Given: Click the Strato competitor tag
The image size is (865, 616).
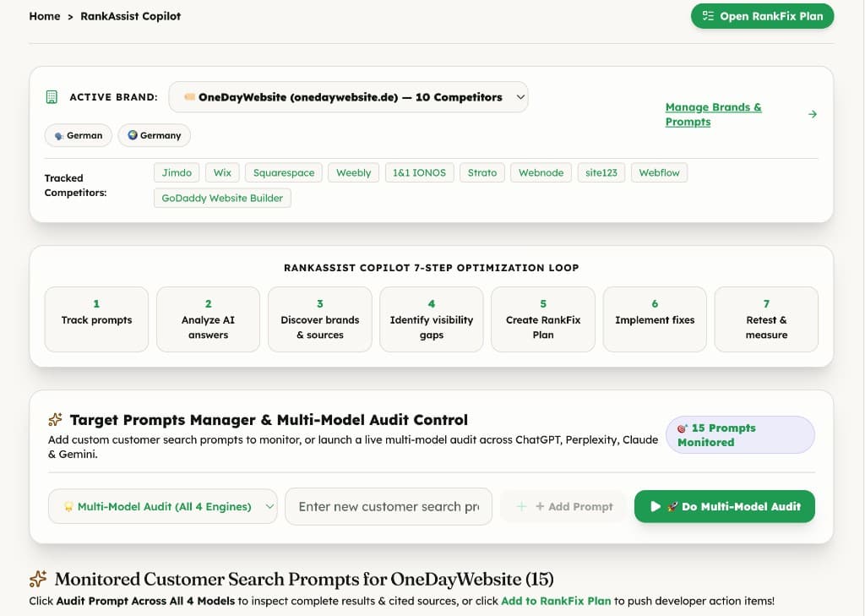Looking at the screenshot, I should 482,172.
